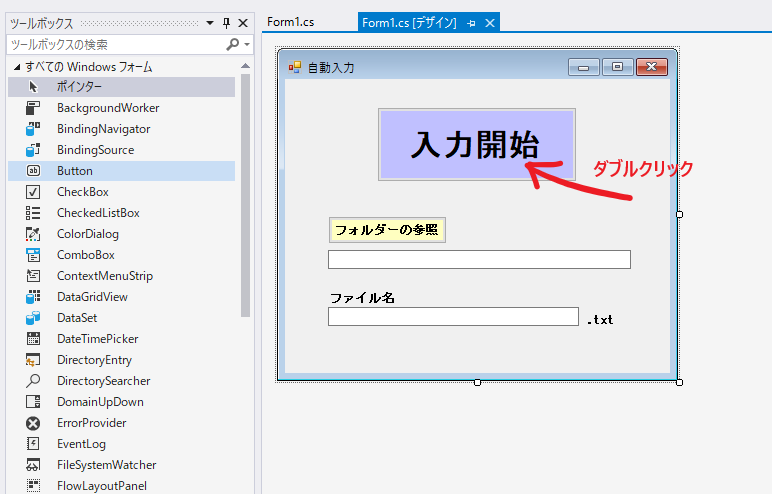Pin the toolbox panel with pushpin icon
Image resolution: width=772 pixels, height=494 pixels.
point(226,23)
